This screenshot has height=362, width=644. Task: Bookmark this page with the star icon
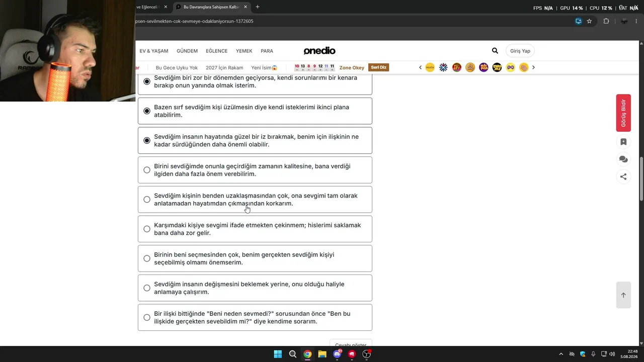(x=589, y=21)
